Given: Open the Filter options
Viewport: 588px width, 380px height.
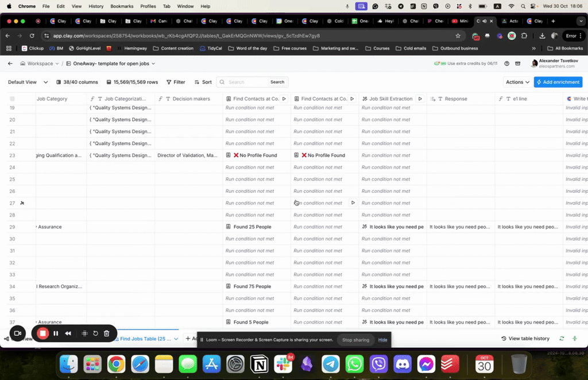Looking at the screenshot, I should click(x=176, y=82).
